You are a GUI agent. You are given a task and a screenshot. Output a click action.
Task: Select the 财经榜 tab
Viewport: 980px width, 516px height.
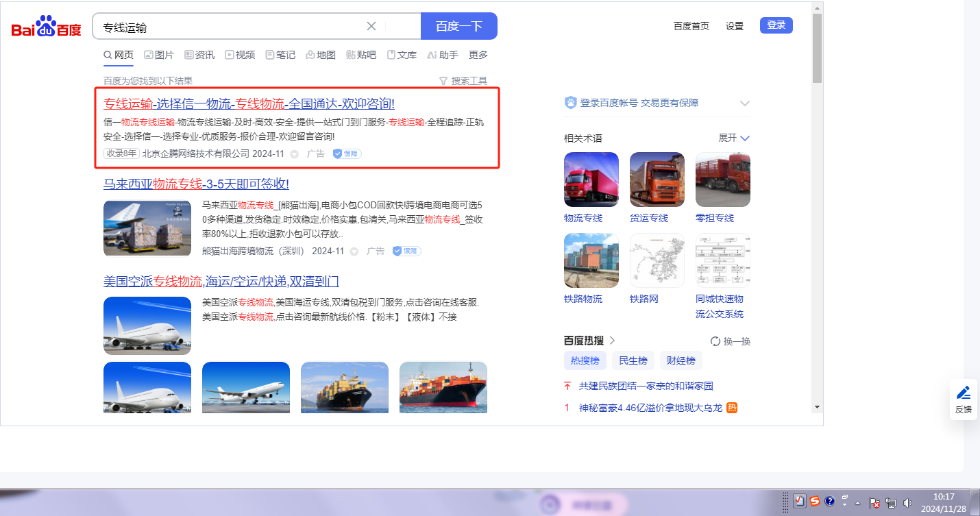[681, 360]
